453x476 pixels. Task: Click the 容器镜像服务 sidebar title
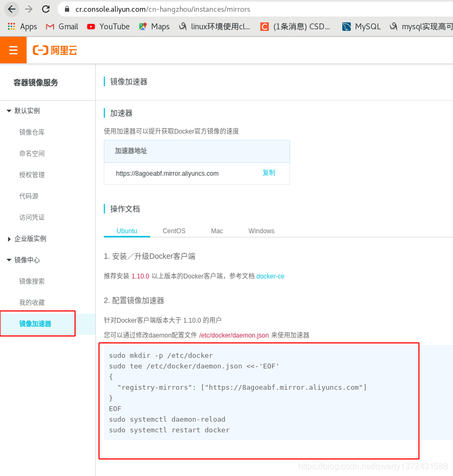pyautogui.click(x=36, y=83)
